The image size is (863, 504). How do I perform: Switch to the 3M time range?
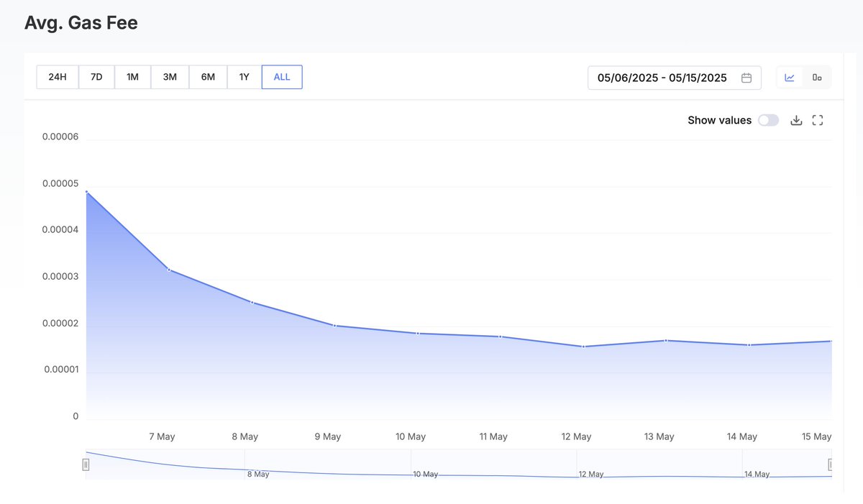click(170, 77)
